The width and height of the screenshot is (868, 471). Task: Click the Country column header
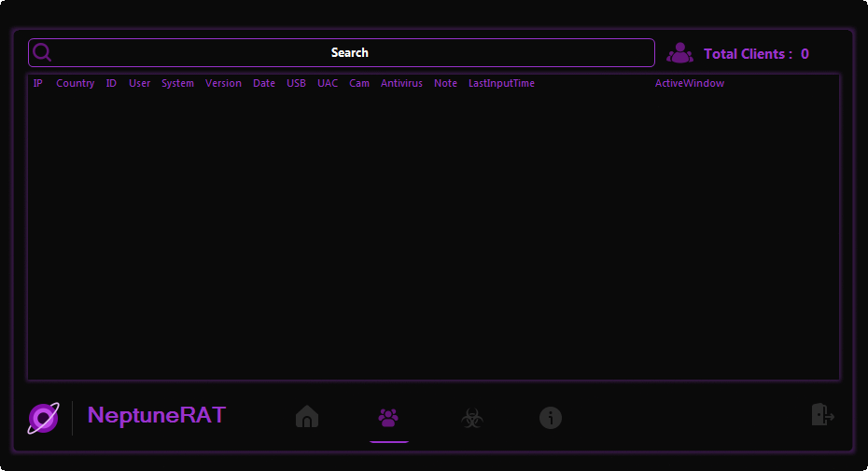75,83
